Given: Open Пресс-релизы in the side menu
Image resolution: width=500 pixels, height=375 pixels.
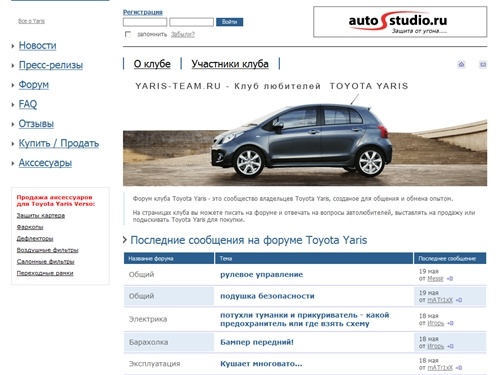Looking at the screenshot, I should pos(51,65).
